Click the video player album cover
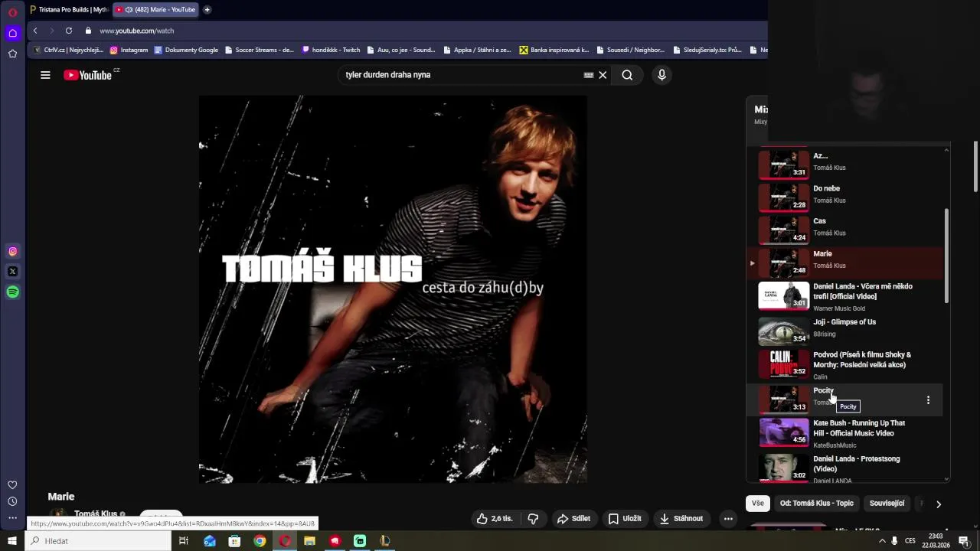 point(393,289)
